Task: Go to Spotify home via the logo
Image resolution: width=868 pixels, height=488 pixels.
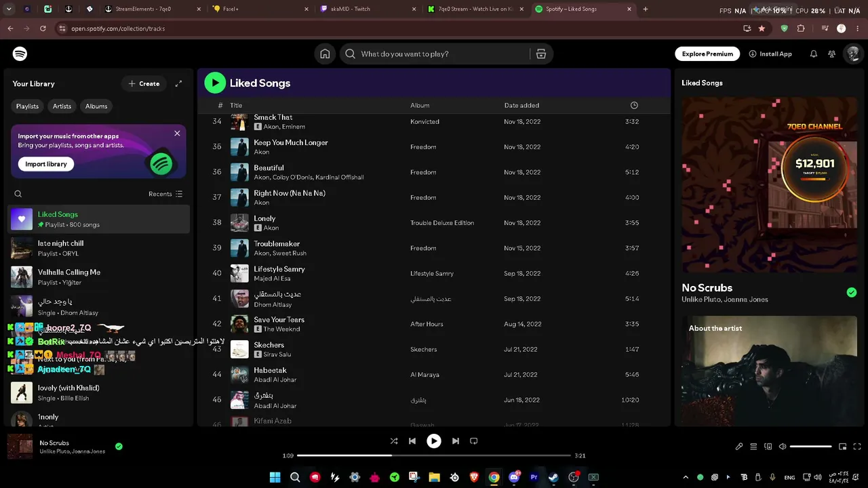Action: tap(20, 54)
